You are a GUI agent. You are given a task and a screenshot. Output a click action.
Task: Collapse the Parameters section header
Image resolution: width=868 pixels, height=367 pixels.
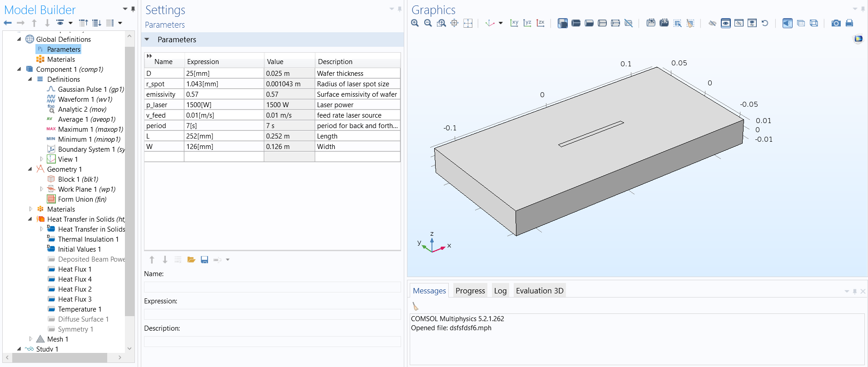147,40
